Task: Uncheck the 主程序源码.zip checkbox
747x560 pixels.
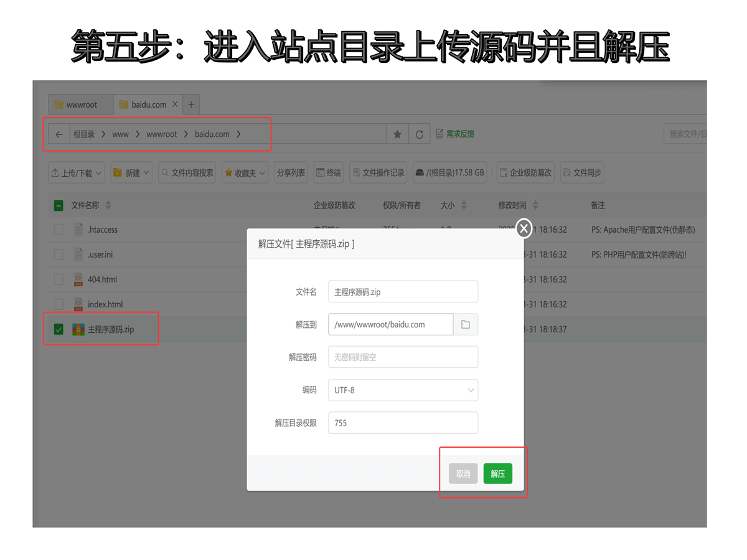Action: [59, 330]
